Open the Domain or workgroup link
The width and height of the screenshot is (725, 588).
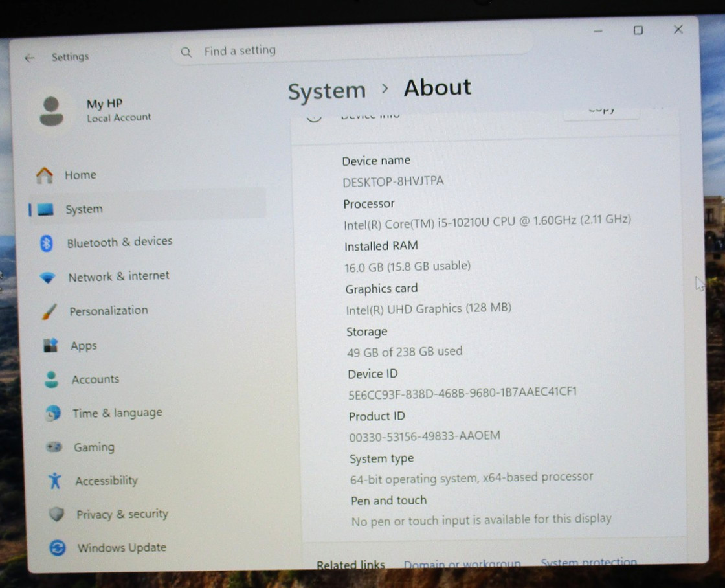click(462, 565)
